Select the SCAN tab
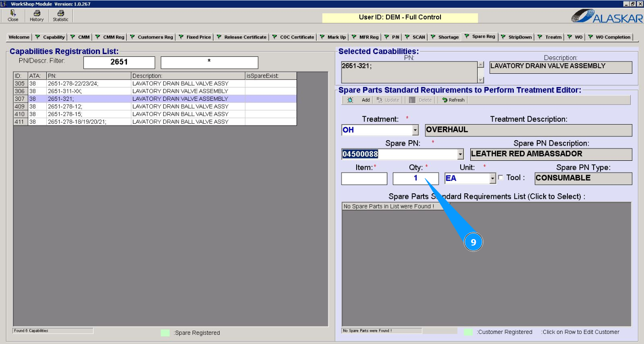 point(415,37)
